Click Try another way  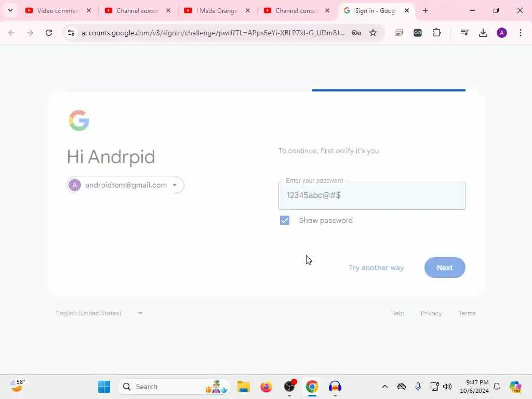(x=376, y=268)
